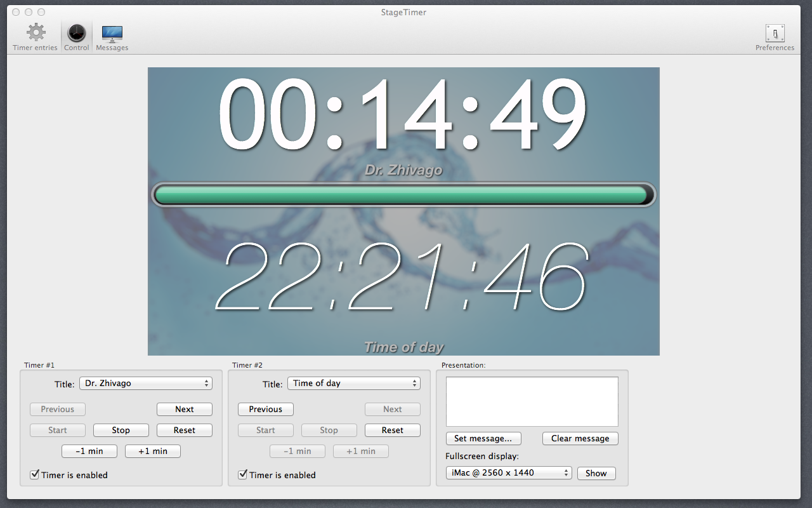Click the Dr. Zhivago label in preview

tap(404, 170)
